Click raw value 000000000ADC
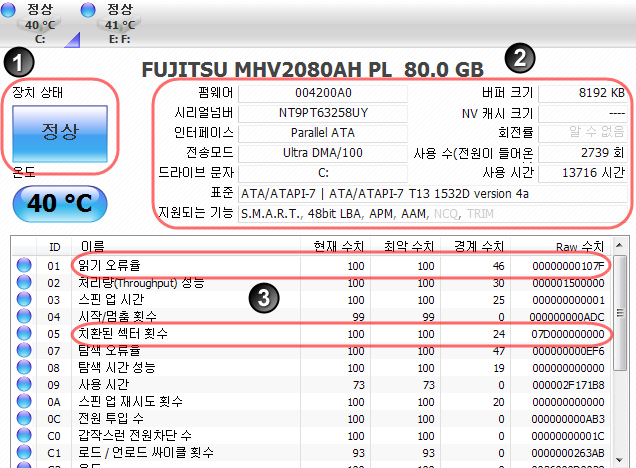 (x=568, y=317)
